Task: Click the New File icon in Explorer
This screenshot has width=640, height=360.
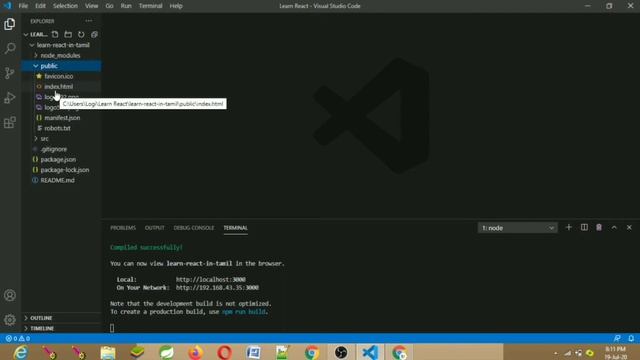Action: pos(55,34)
